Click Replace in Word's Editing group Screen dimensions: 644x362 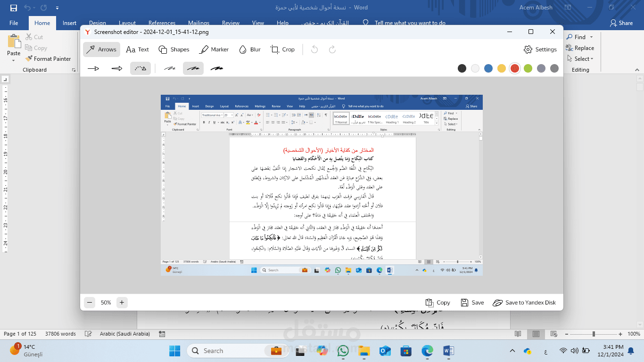[x=580, y=48]
